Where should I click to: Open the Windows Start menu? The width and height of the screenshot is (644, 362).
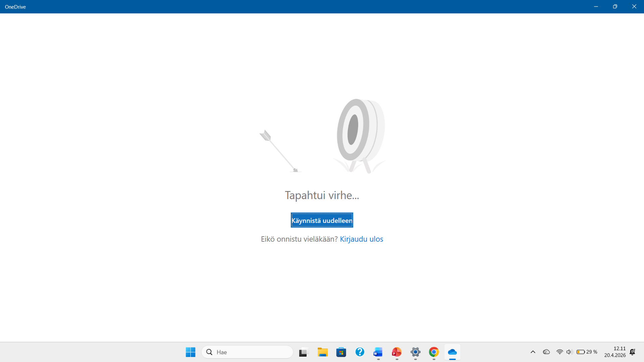(191, 352)
